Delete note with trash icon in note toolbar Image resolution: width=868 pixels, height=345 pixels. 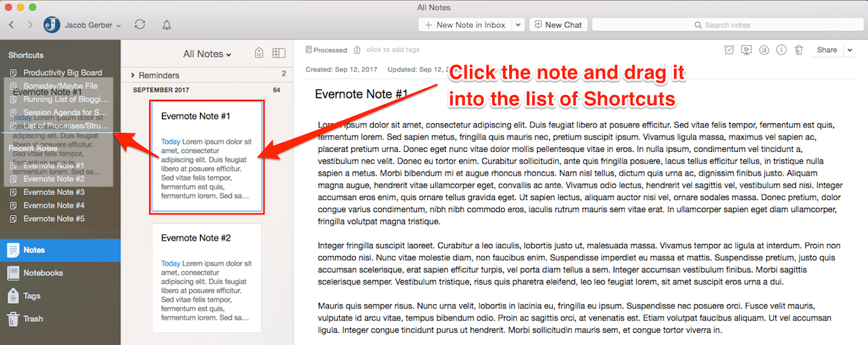coord(799,49)
